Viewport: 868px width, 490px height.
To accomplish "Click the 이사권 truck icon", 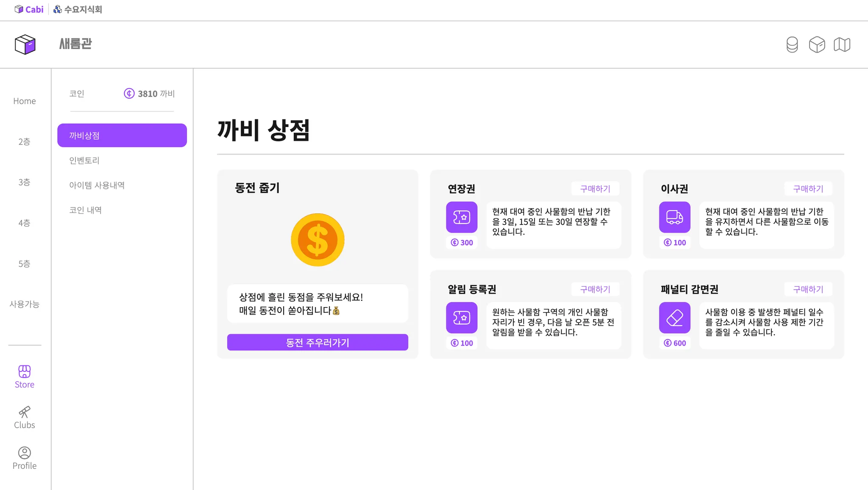I will point(674,217).
